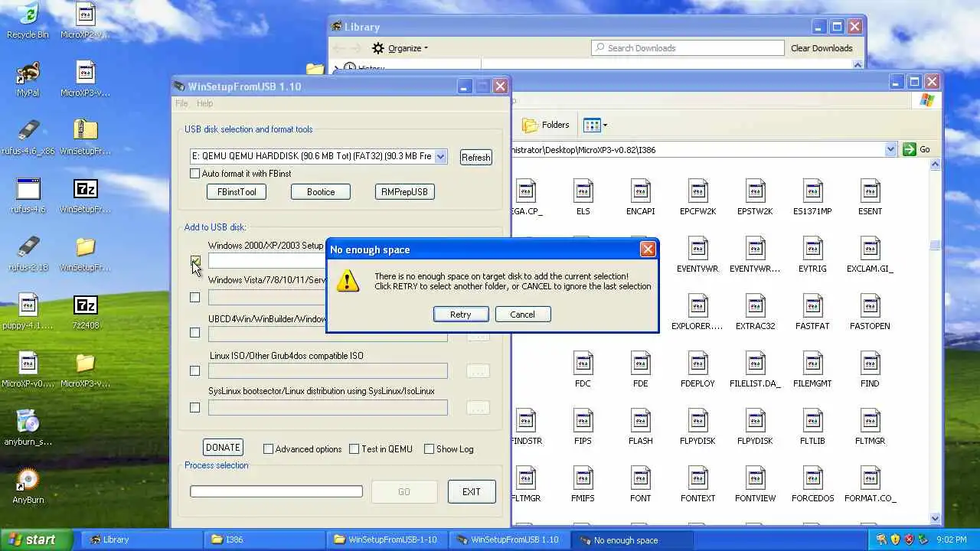
Task: Select the EPCFW2K file icon
Action: coord(697,197)
